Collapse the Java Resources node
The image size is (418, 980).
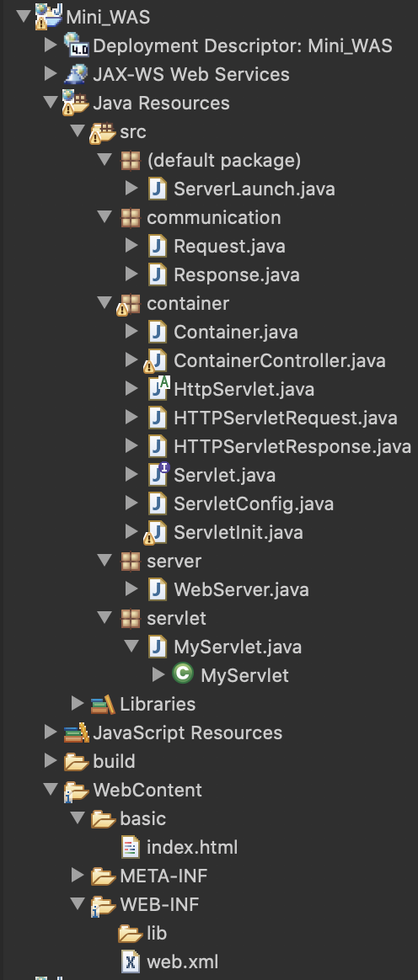coord(51,102)
